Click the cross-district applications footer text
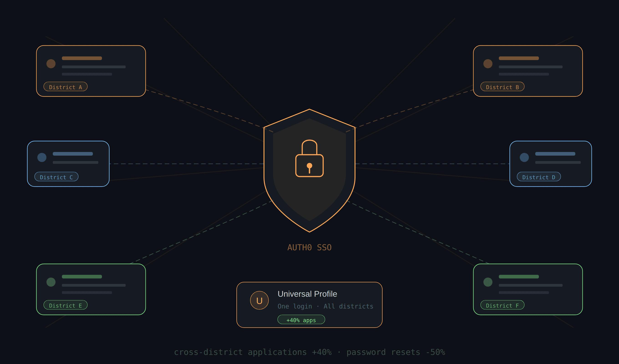619x364 pixels. tap(309, 352)
